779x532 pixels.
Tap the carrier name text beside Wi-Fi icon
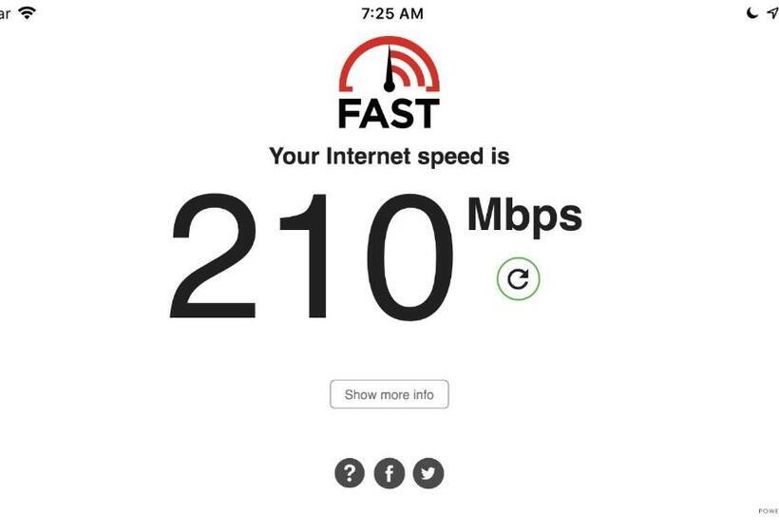[x=5, y=13]
